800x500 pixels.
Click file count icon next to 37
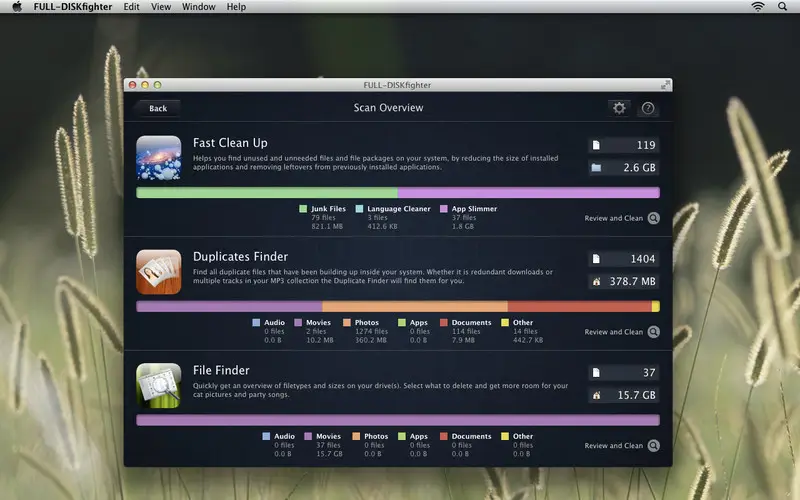pos(596,373)
